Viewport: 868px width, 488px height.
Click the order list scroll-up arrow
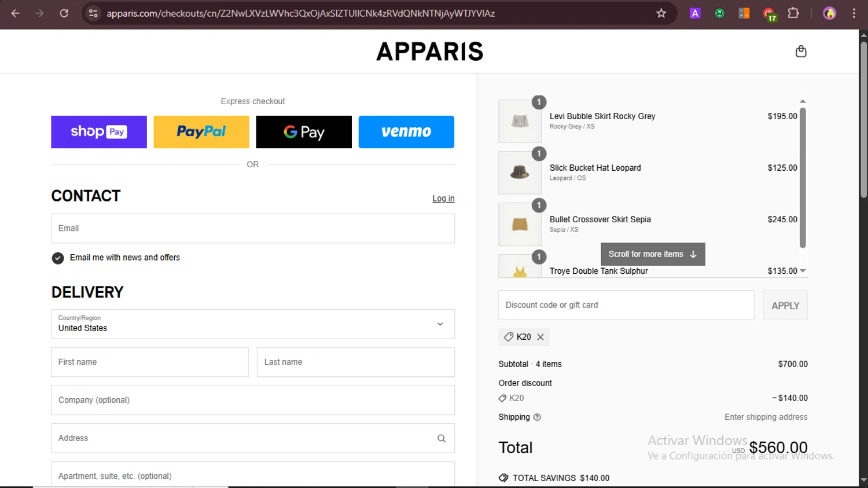[803, 101]
